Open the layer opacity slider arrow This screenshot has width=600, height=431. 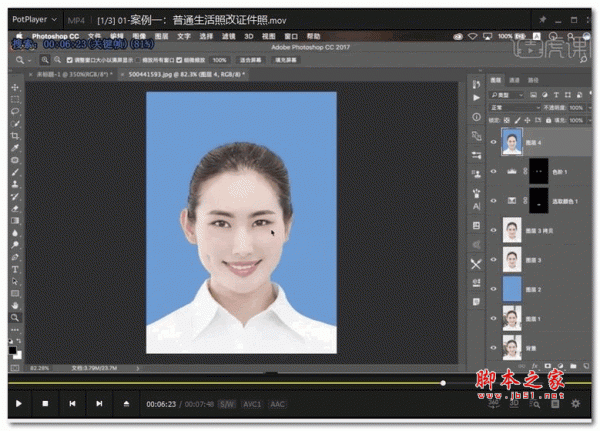click(590, 108)
